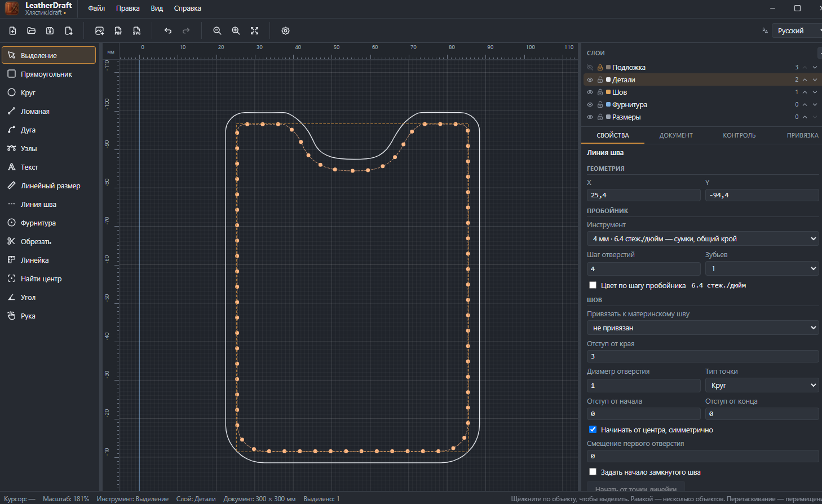This screenshot has height=504, width=822.
Task: Click the Шов layer color swatch
Action: click(608, 92)
